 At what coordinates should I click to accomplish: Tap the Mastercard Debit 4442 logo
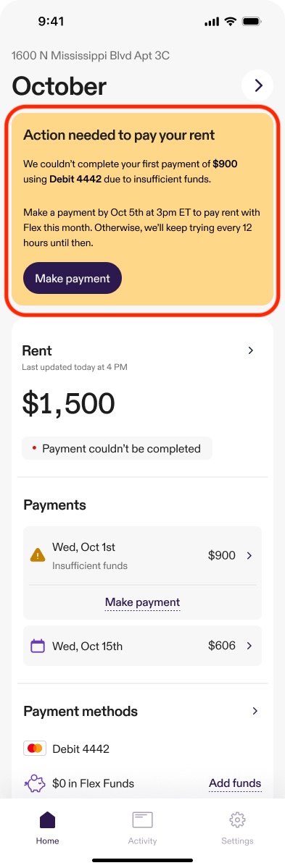point(35,749)
